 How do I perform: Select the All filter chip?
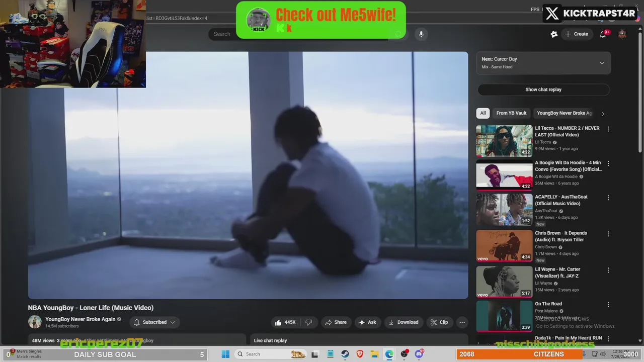[x=483, y=113]
